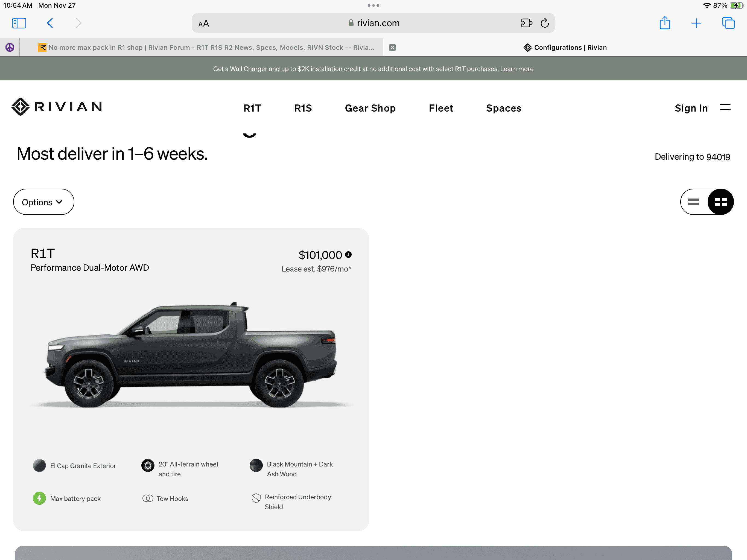Image resolution: width=747 pixels, height=560 pixels.
Task: Click the Tow Hooks icon
Action: 148,498
